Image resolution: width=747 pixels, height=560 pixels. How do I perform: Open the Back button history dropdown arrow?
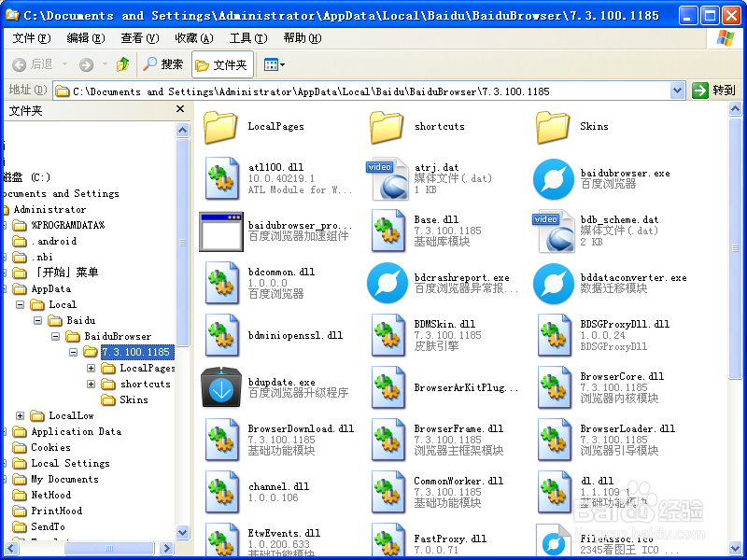click(x=64, y=64)
